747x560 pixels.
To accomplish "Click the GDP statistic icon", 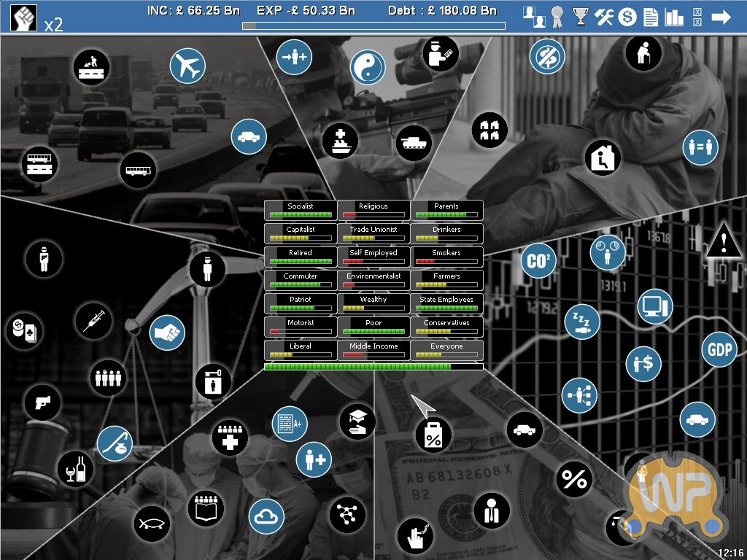I will pyautogui.click(x=719, y=350).
